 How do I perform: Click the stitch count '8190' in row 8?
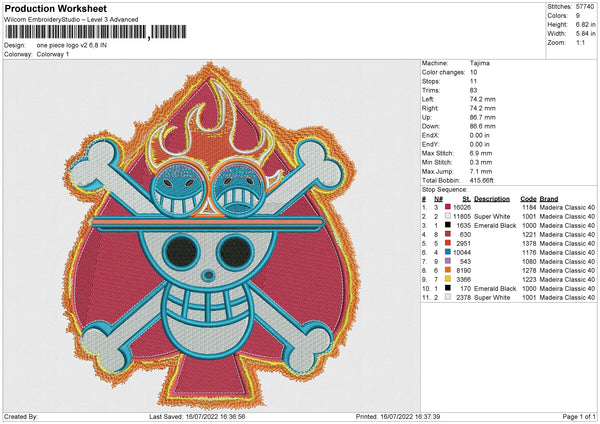(x=463, y=271)
